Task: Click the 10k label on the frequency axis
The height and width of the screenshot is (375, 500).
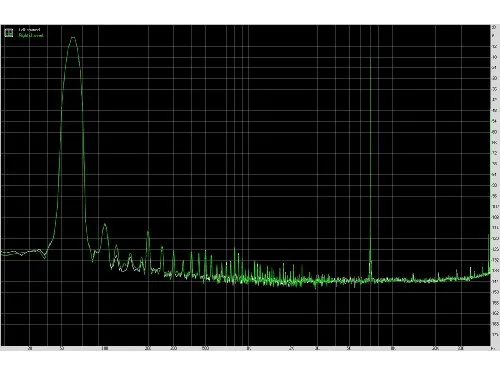Action: tap(393, 349)
